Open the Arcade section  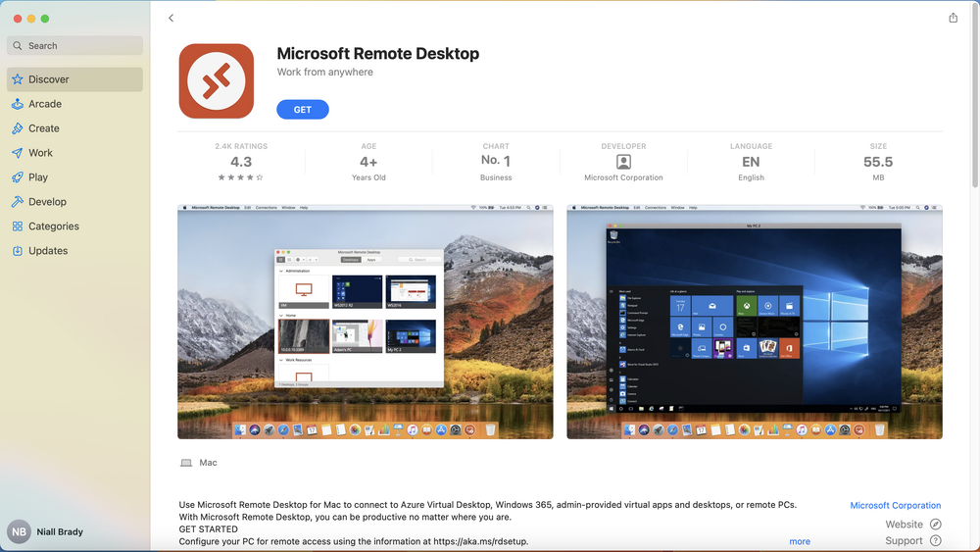pos(75,104)
